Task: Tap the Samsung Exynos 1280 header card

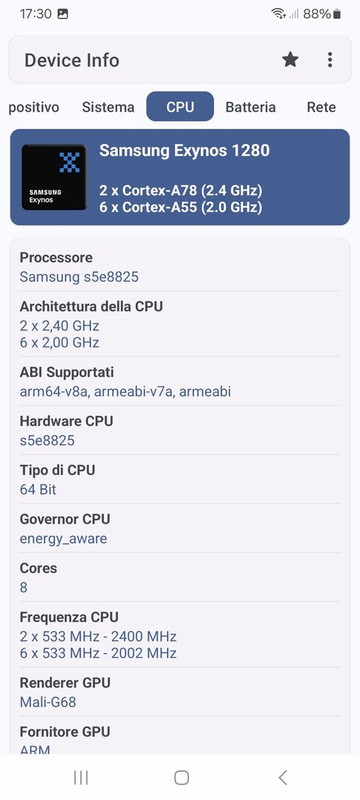Action: pos(180,177)
